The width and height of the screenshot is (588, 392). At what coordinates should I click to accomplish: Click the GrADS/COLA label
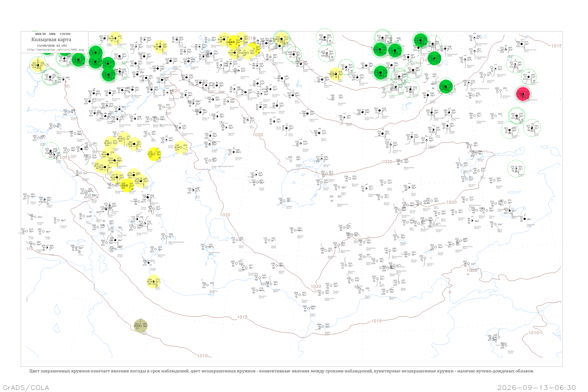coord(26,387)
